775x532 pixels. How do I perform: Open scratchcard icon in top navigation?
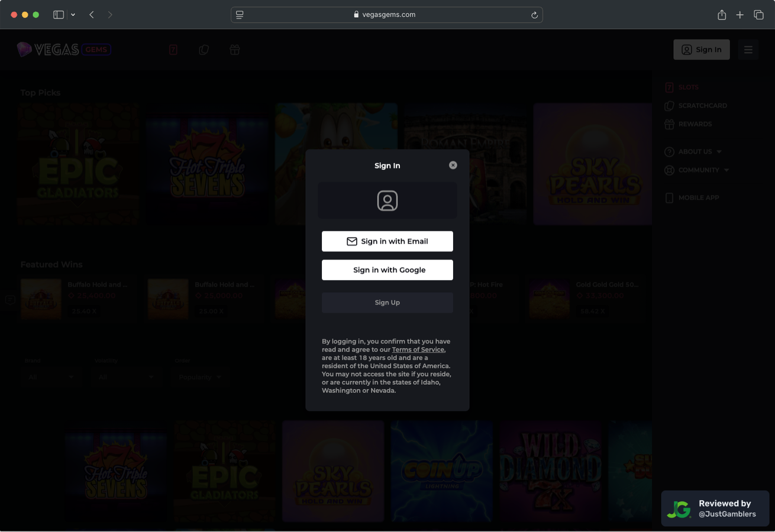click(x=204, y=50)
